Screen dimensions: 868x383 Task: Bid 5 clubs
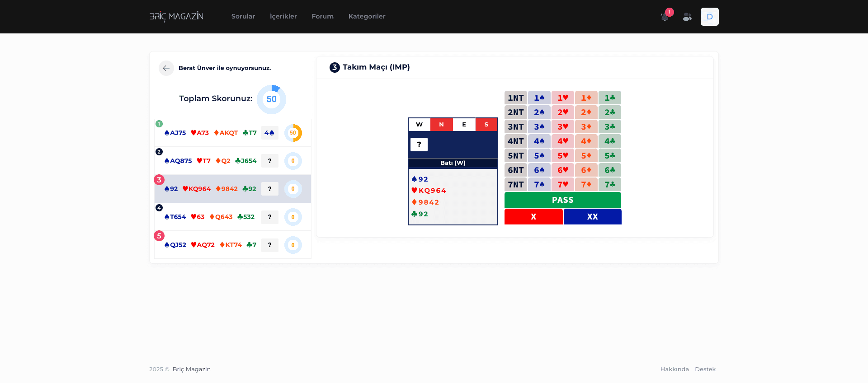[610, 155]
